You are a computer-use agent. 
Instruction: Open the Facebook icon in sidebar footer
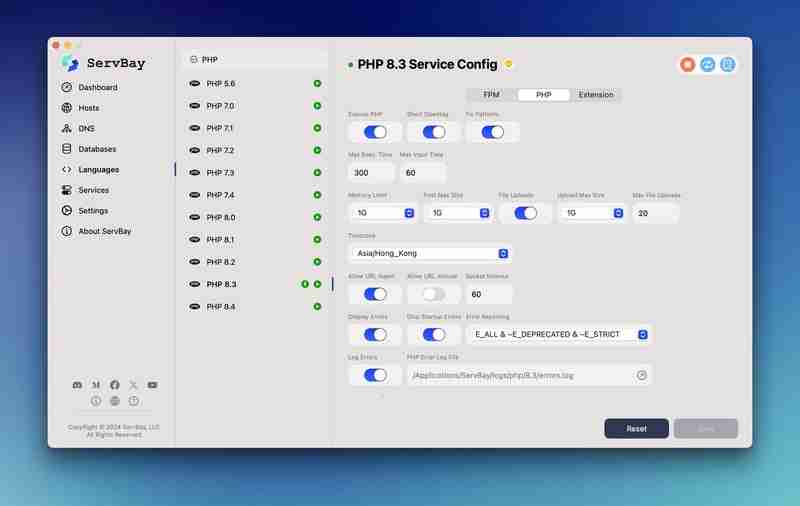tap(115, 385)
